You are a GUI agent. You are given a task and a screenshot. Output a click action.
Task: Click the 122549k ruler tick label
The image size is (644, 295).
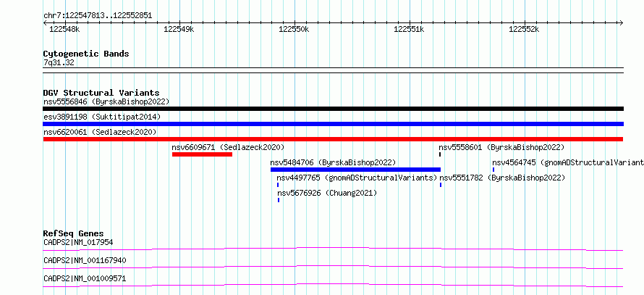(x=179, y=29)
